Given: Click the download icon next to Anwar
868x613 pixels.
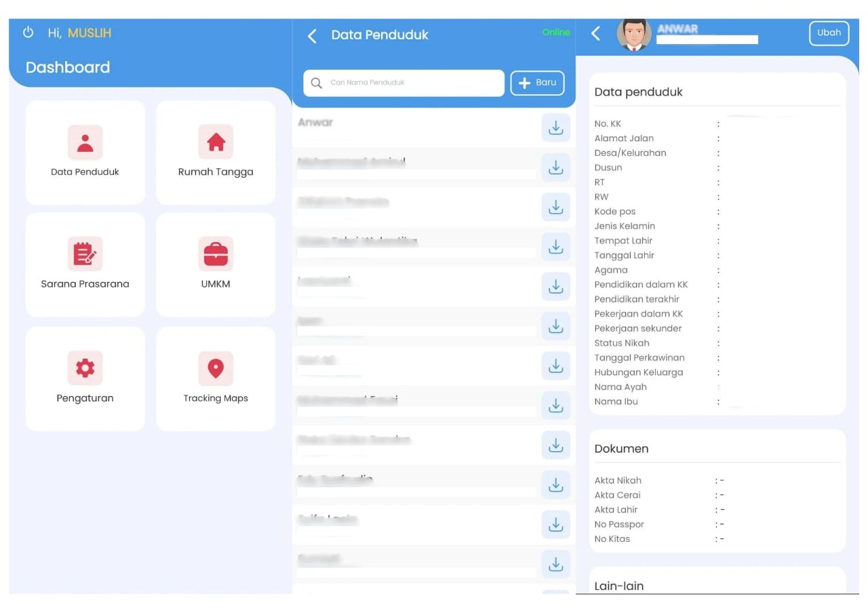Looking at the screenshot, I should (555, 127).
